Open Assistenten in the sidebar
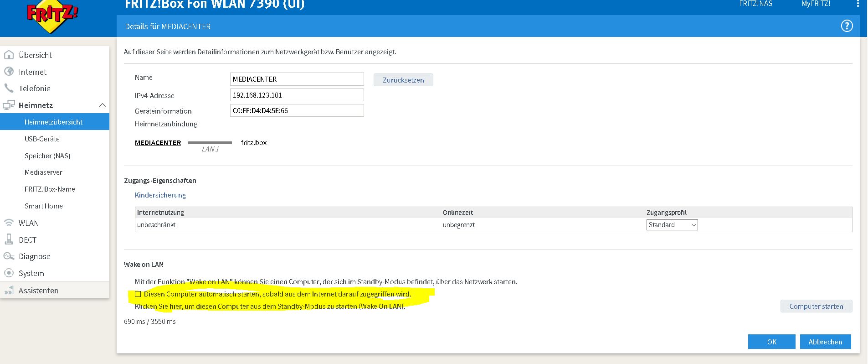This screenshot has width=868, height=364. (38, 290)
